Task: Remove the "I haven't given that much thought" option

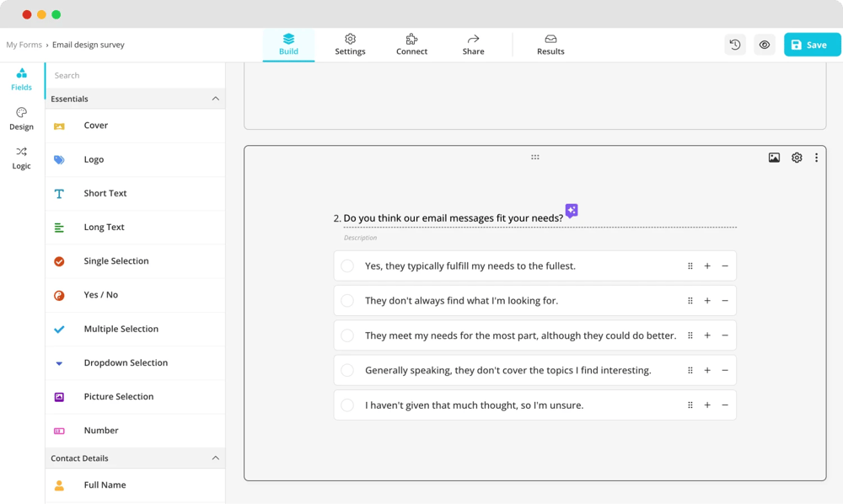Action: coord(725,405)
